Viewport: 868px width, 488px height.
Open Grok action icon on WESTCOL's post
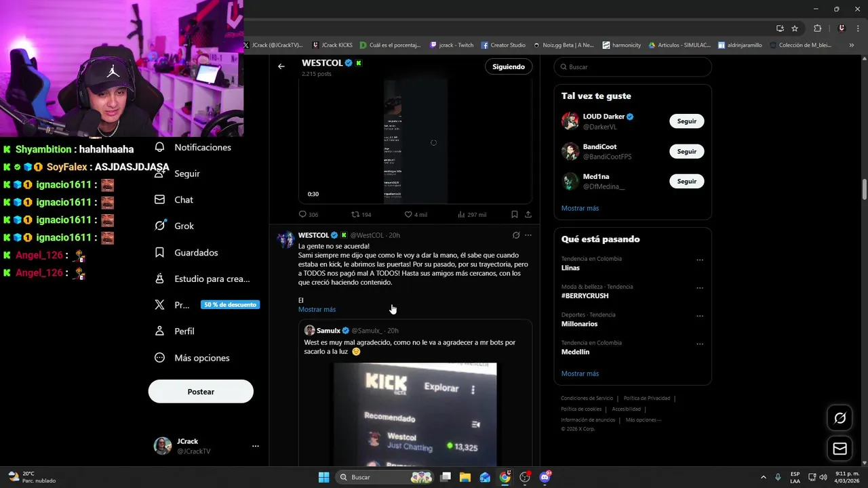point(516,235)
